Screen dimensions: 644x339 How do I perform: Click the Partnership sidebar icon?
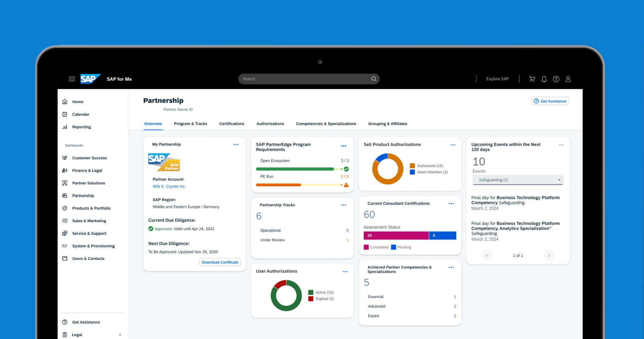point(65,196)
